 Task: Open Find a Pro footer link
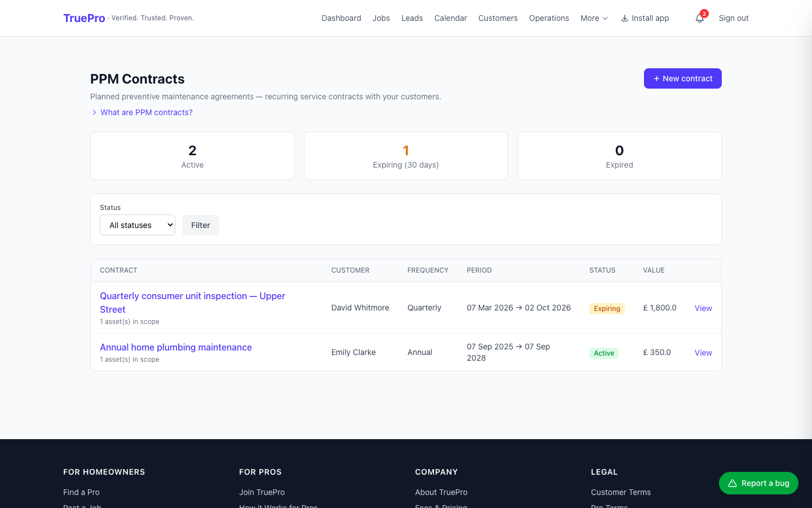81,492
